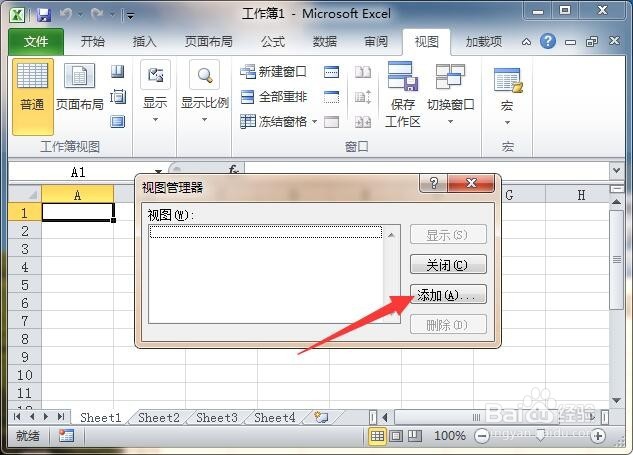Click the Save icon in quick access toolbar
Image resolution: width=633 pixels, height=455 pixels.
44,15
